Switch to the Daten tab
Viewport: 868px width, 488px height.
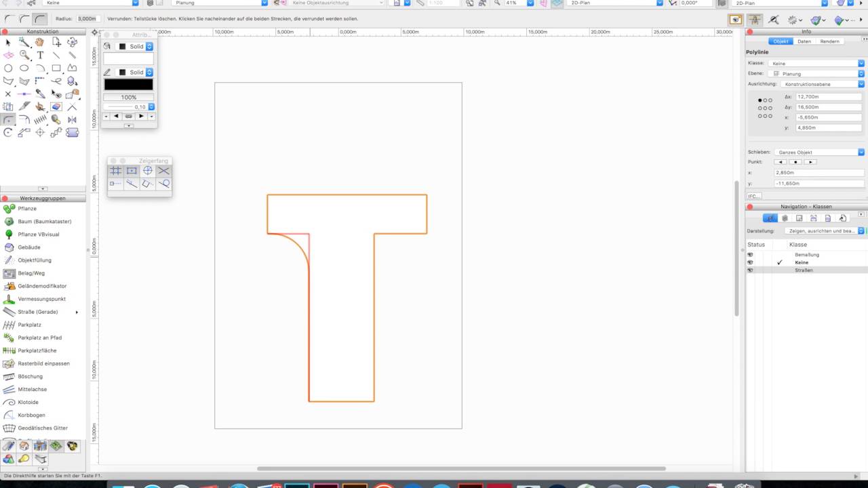pyautogui.click(x=804, y=41)
